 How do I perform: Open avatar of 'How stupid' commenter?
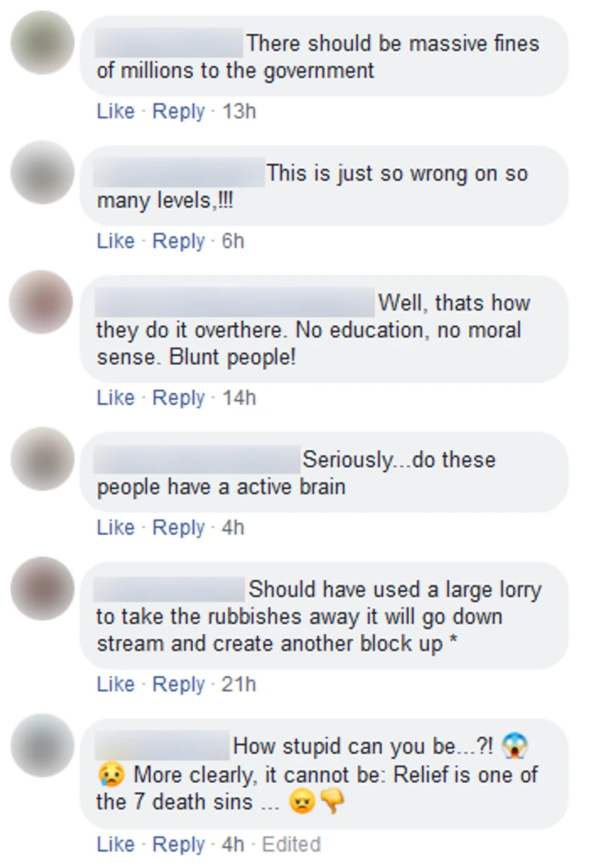42,746
